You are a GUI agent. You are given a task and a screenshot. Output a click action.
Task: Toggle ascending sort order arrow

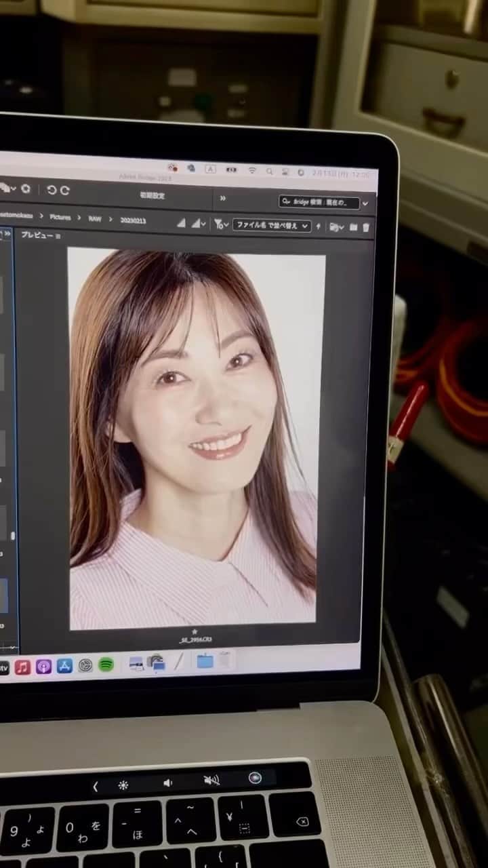click(x=319, y=226)
